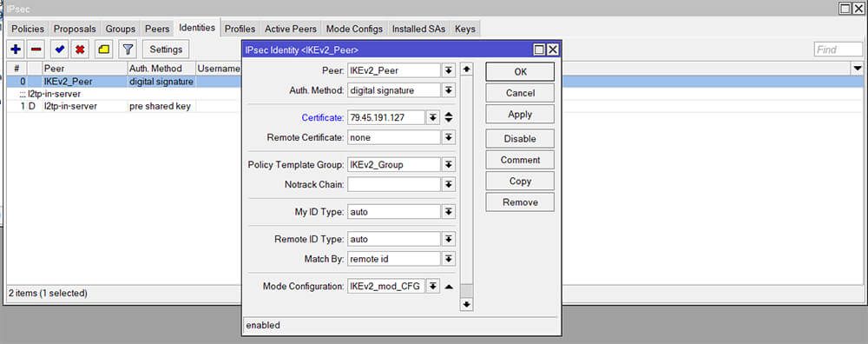Open the column selector dropdown below Find
The height and width of the screenshot is (344, 868).
pos(858,68)
